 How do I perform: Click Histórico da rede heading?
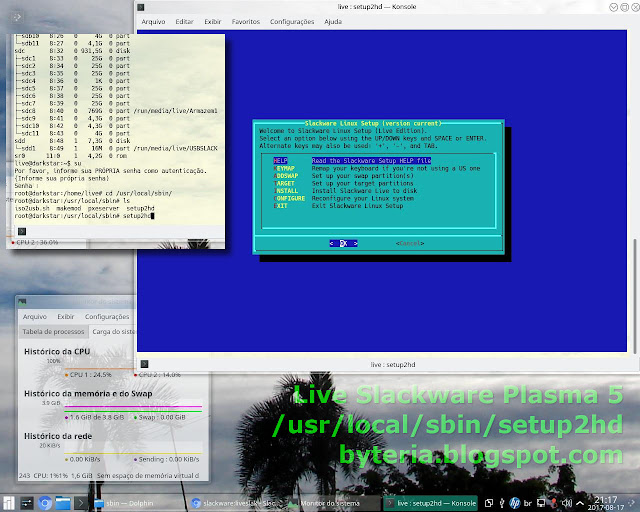tap(58, 436)
